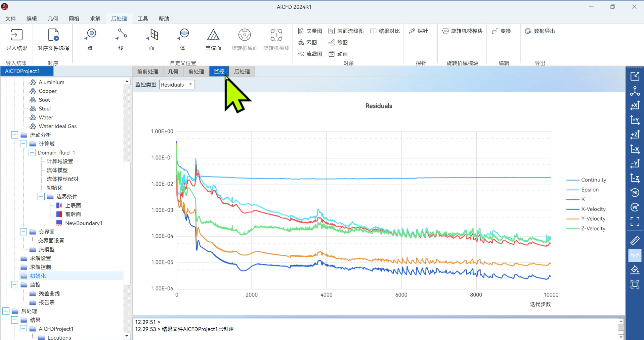
Task: Open the 网格 menu
Action: [74, 18]
